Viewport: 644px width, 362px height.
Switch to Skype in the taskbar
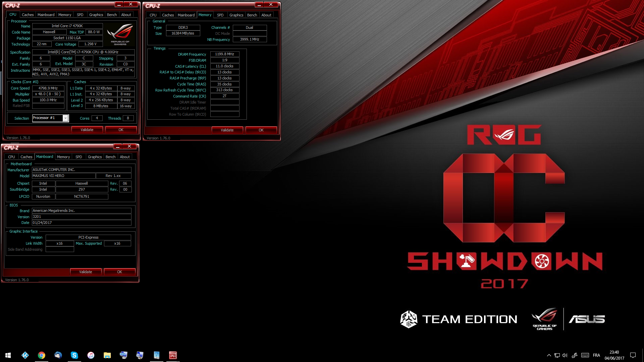tap(74, 355)
